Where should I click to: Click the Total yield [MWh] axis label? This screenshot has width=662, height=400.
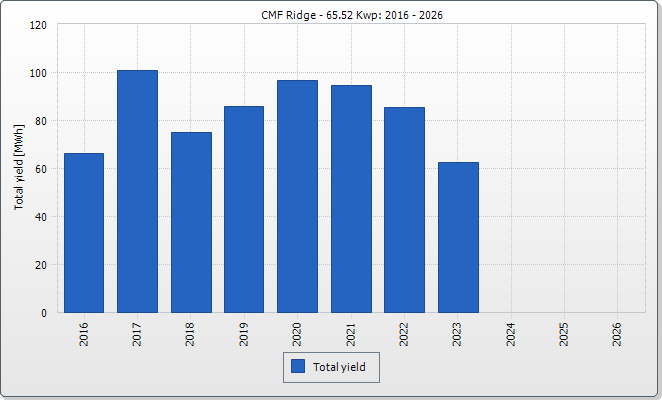point(19,167)
